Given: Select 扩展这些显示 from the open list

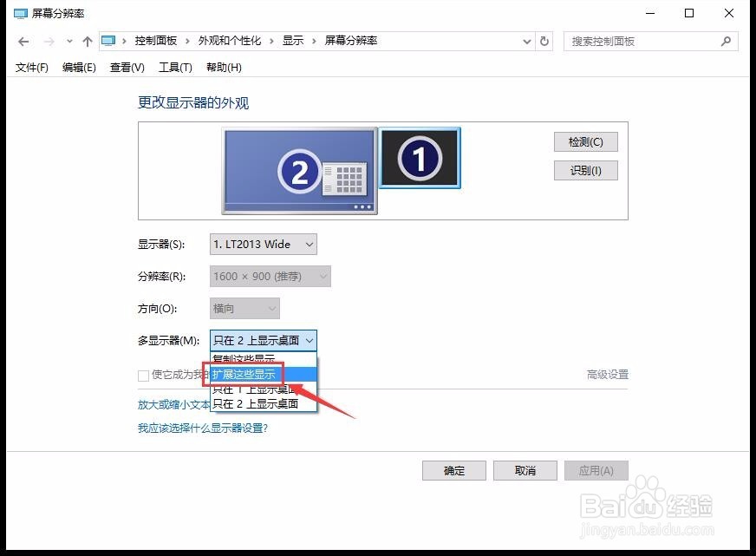Looking at the screenshot, I should 247,373.
